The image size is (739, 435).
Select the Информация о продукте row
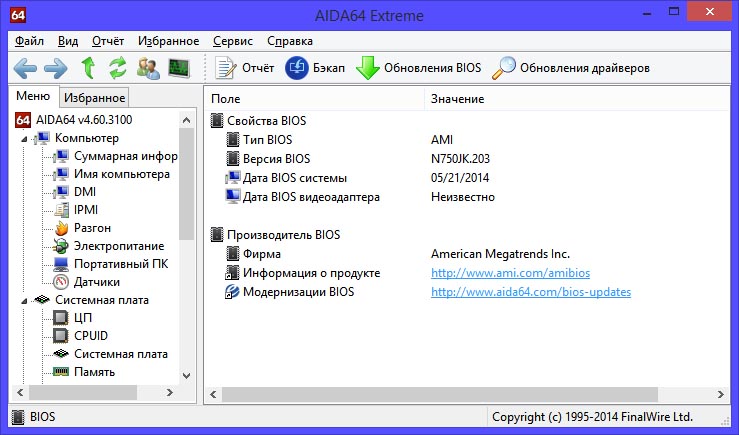pyautogui.click(x=303, y=273)
